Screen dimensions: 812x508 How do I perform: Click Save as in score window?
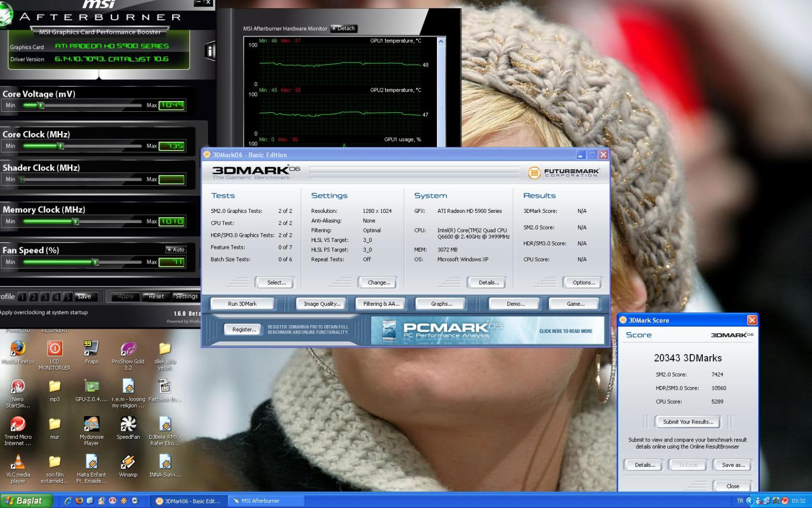click(733, 465)
